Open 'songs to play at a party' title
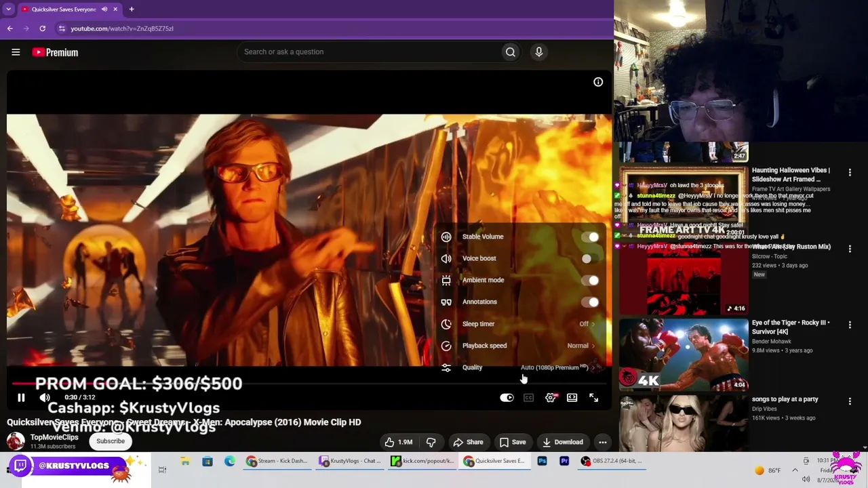 tap(785, 399)
